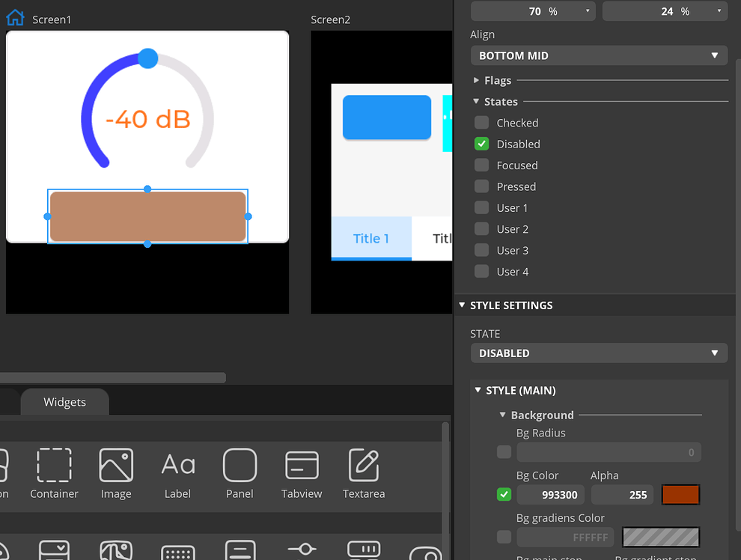This screenshot has width=741, height=560.
Task: Open the STATE DISABLED dropdown
Action: tap(599, 353)
